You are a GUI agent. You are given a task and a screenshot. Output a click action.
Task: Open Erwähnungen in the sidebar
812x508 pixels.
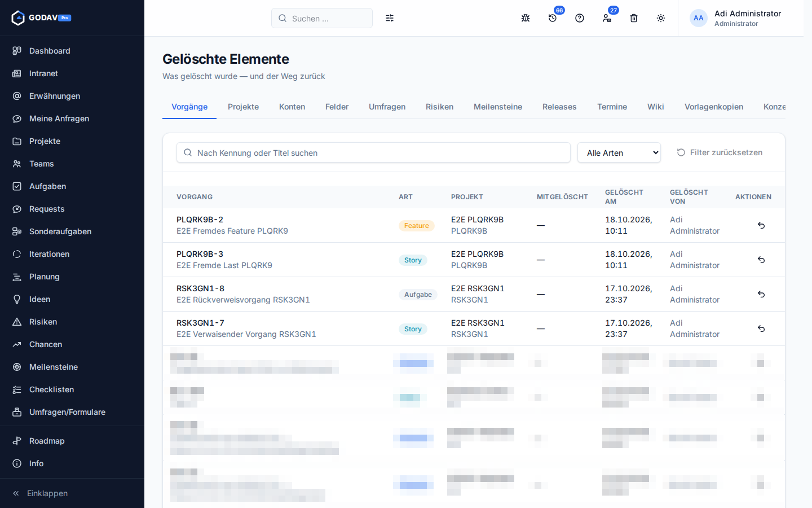pyautogui.click(x=72, y=96)
